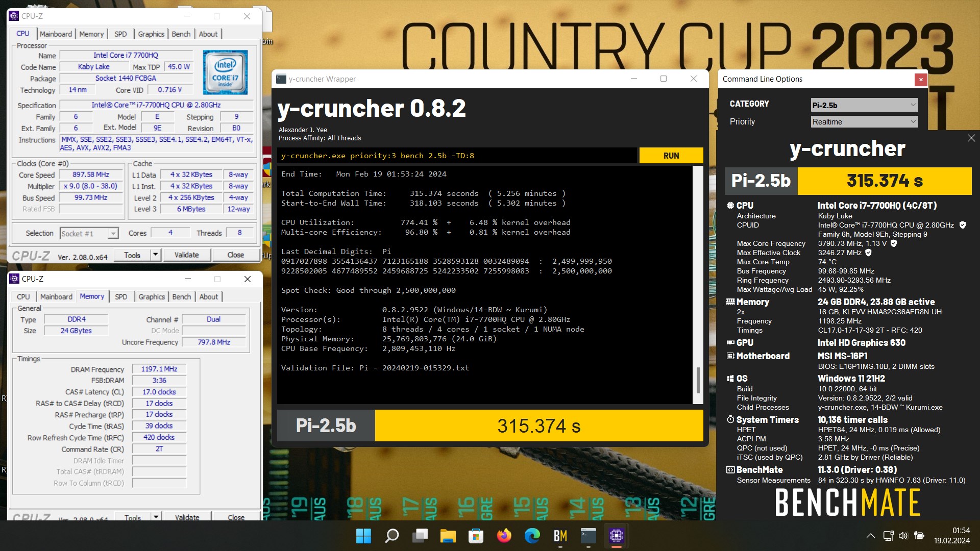Open volume control in system tray

(x=903, y=536)
